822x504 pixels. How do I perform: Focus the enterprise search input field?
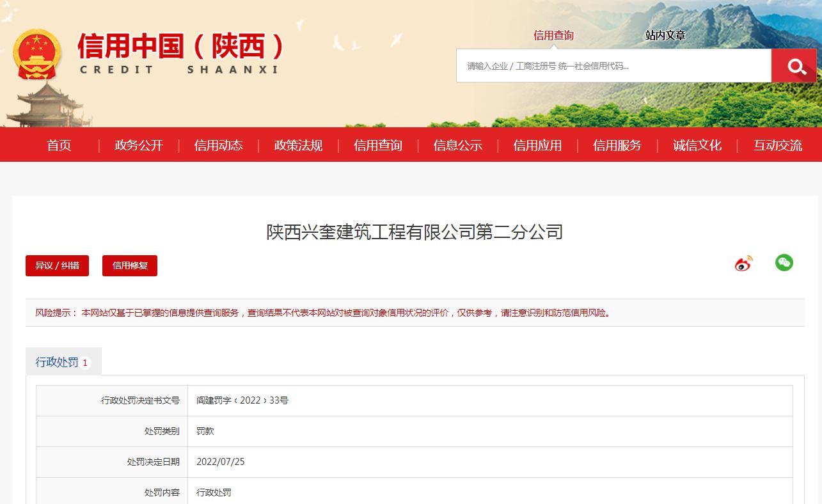pyautogui.click(x=613, y=65)
